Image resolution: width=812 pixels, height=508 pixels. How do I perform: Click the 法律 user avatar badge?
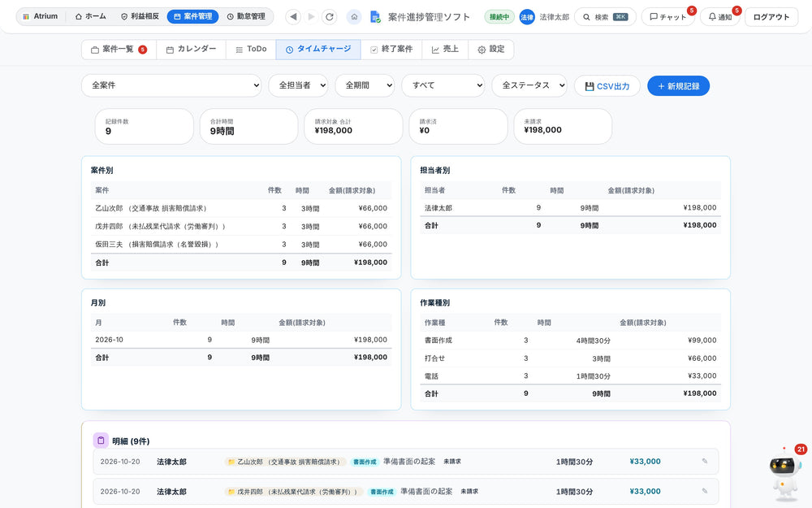coord(527,17)
